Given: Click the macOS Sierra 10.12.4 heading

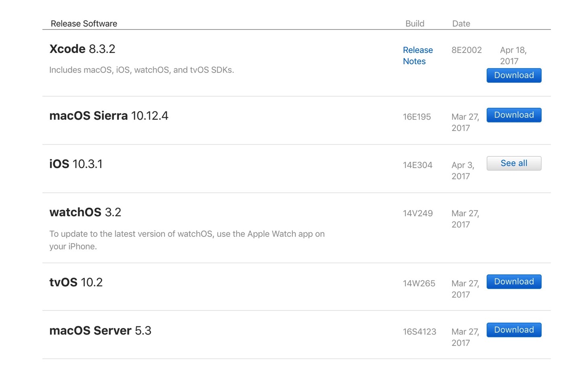Looking at the screenshot, I should click(109, 116).
